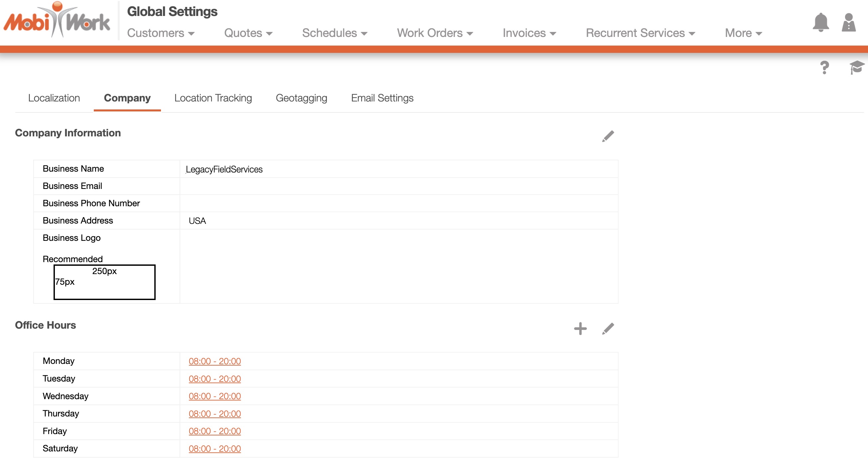Image resolution: width=868 pixels, height=475 pixels.
Task: Add office hours with plus icon
Action: tap(580, 328)
